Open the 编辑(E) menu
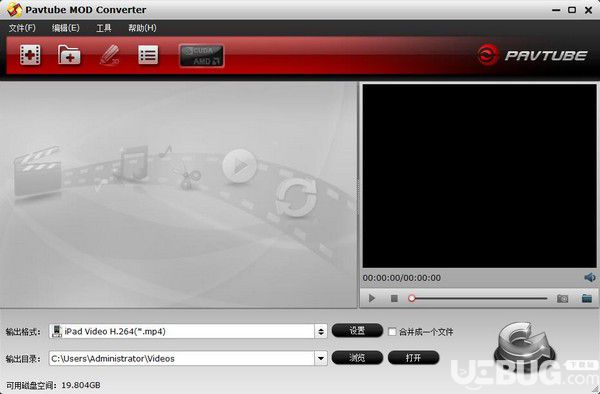 pyautogui.click(x=66, y=28)
